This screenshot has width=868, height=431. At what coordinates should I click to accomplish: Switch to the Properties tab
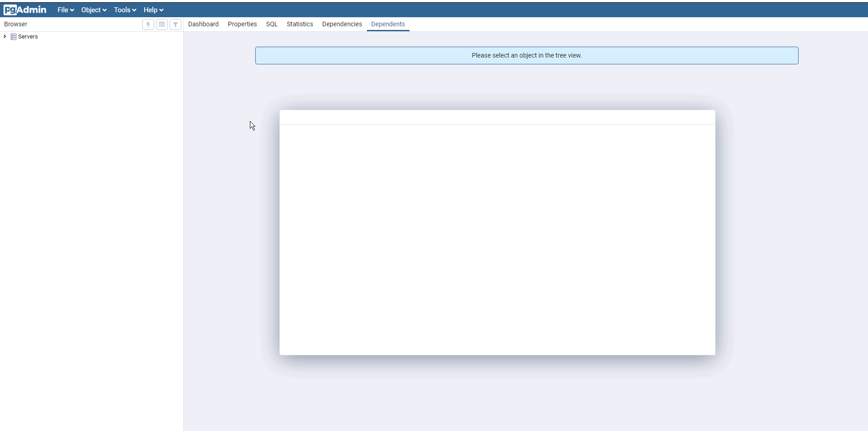[x=242, y=24]
